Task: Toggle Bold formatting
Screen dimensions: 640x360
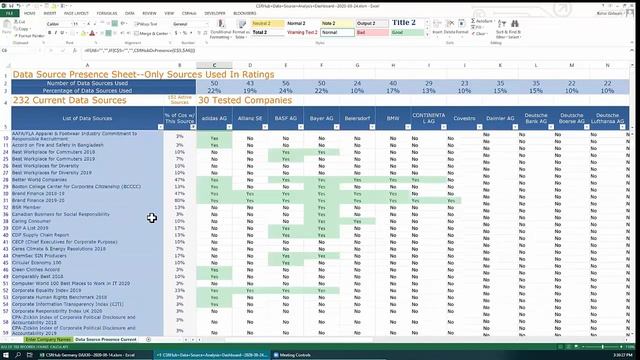Action: click(x=49, y=33)
